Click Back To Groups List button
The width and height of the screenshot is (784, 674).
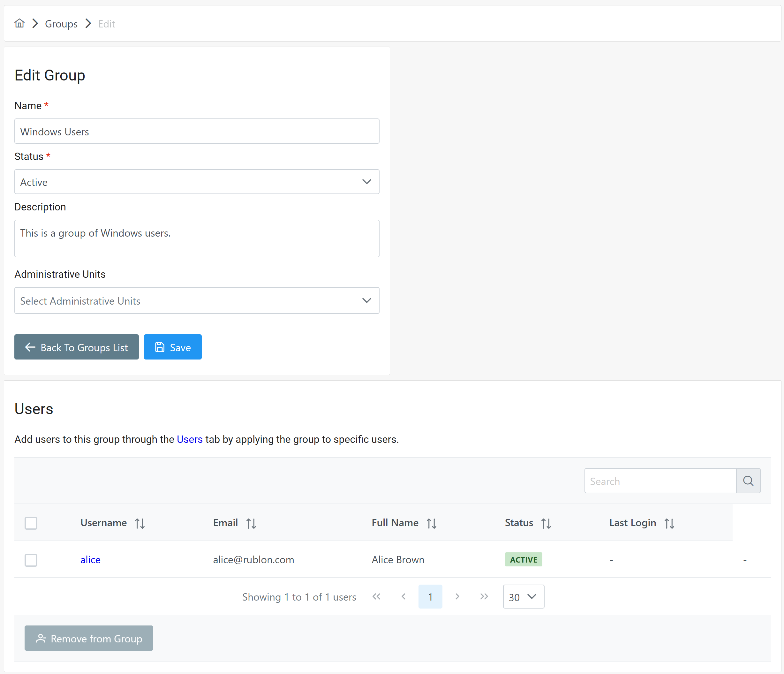(76, 347)
